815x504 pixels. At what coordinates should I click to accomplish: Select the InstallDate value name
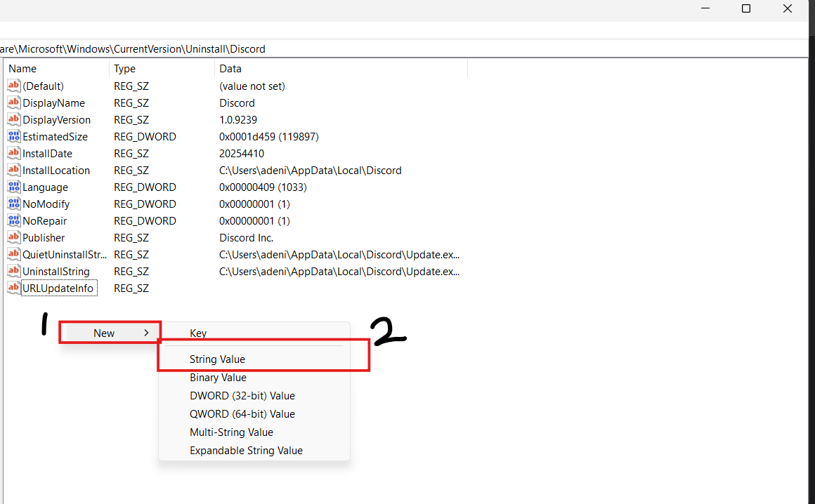(x=47, y=153)
